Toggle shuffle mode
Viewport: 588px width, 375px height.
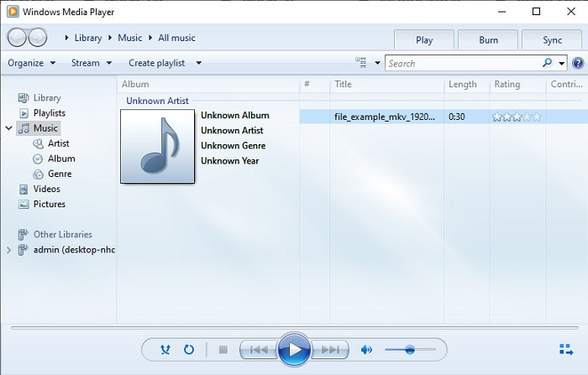coord(165,350)
